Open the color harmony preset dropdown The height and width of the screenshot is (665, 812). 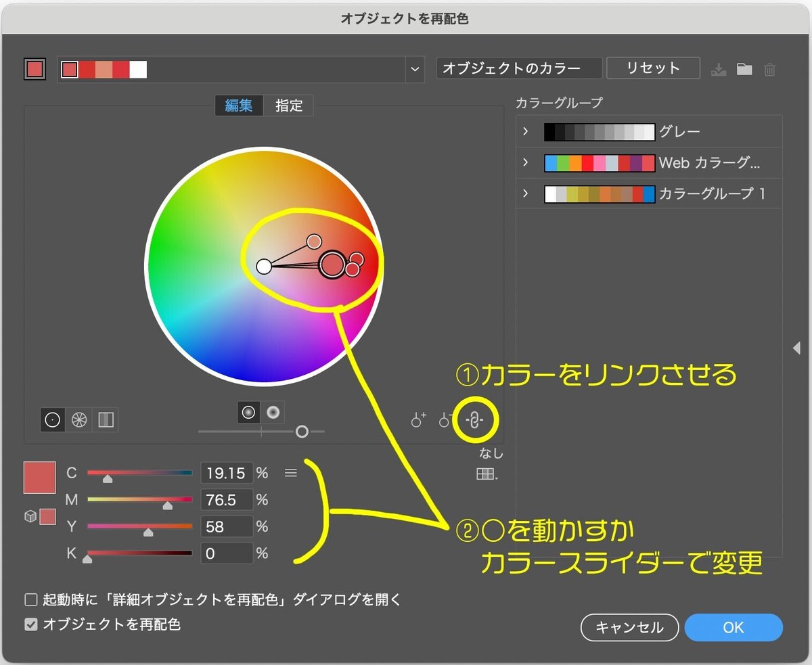[x=415, y=70]
